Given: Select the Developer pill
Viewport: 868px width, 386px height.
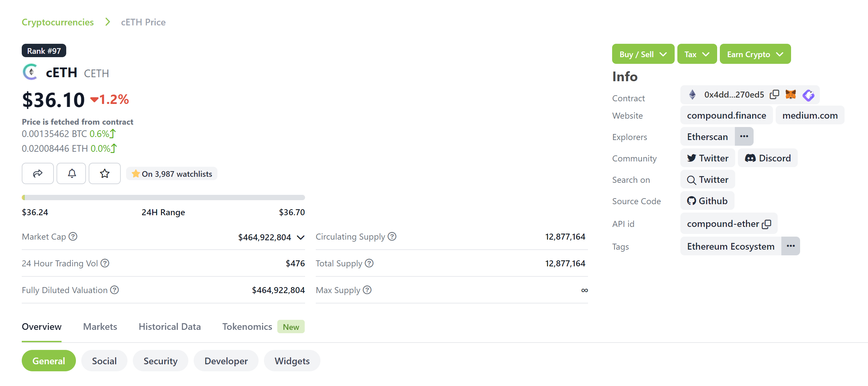Looking at the screenshot, I should pos(226,361).
